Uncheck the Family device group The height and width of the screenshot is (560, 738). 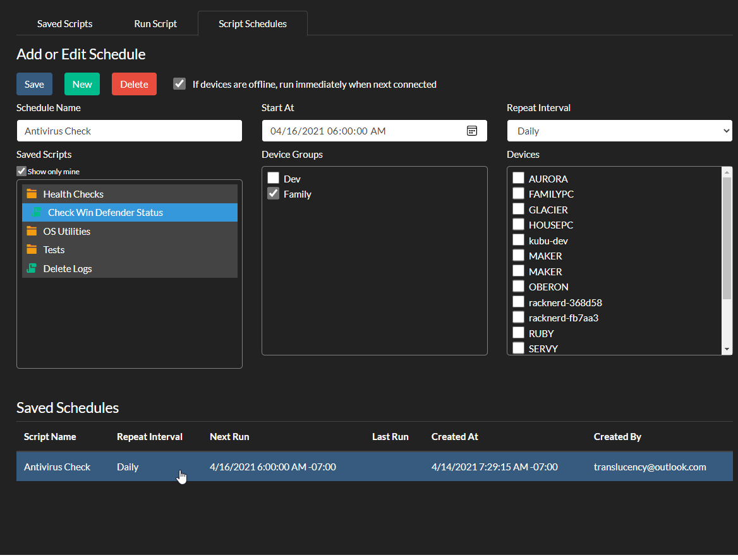pyautogui.click(x=274, y=194)
